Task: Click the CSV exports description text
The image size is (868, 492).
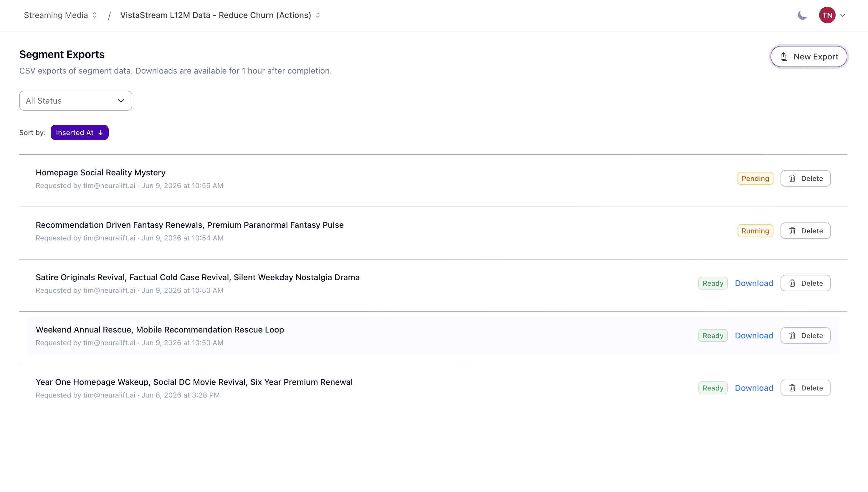Action: (x=176, y=71)
